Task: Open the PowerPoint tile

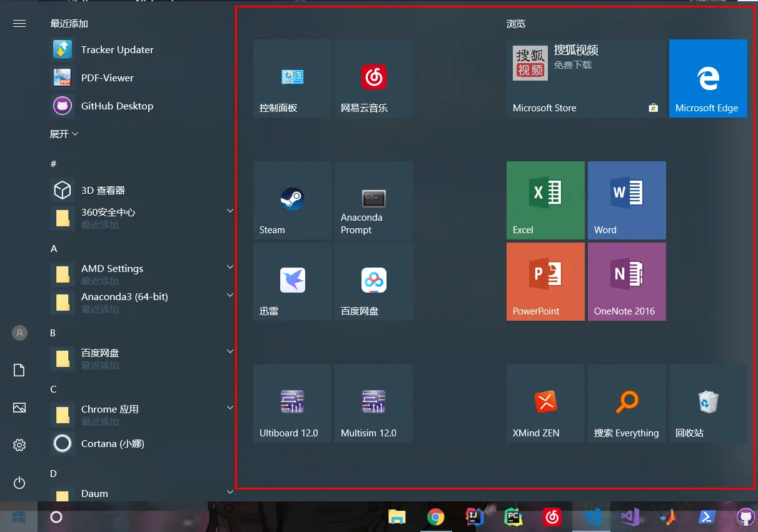Action: (x=545, y=282)
